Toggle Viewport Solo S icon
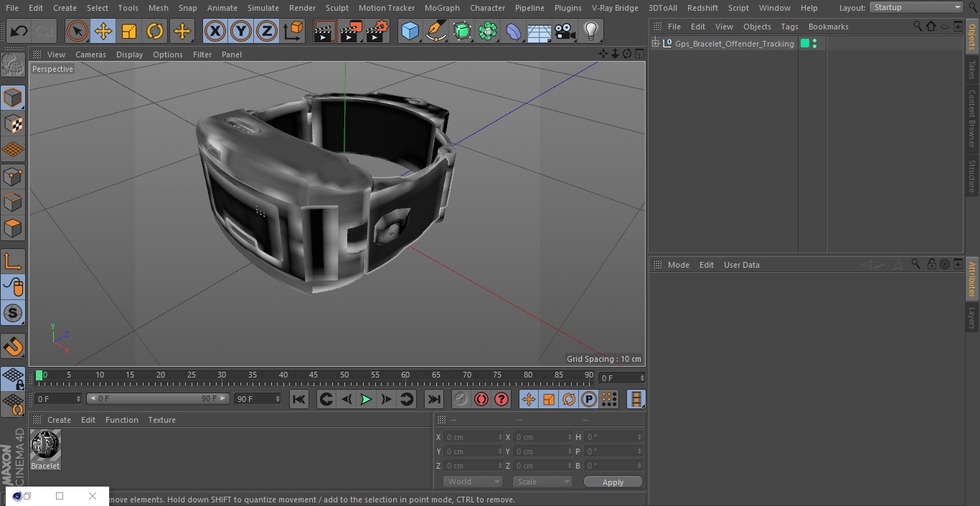Image resolution: width=980 pixels, height=506 pixels. (x=13, y=313)
